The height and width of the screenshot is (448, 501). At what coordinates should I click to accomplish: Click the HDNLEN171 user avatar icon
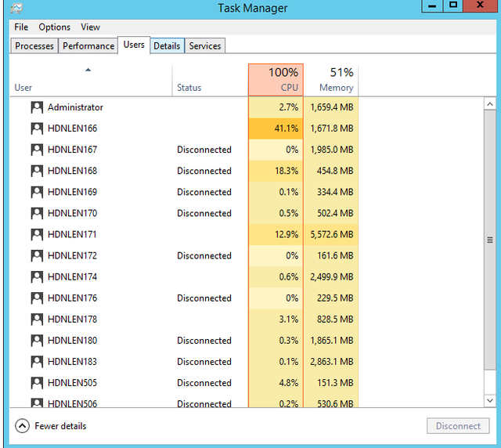(x=37, y=234)
